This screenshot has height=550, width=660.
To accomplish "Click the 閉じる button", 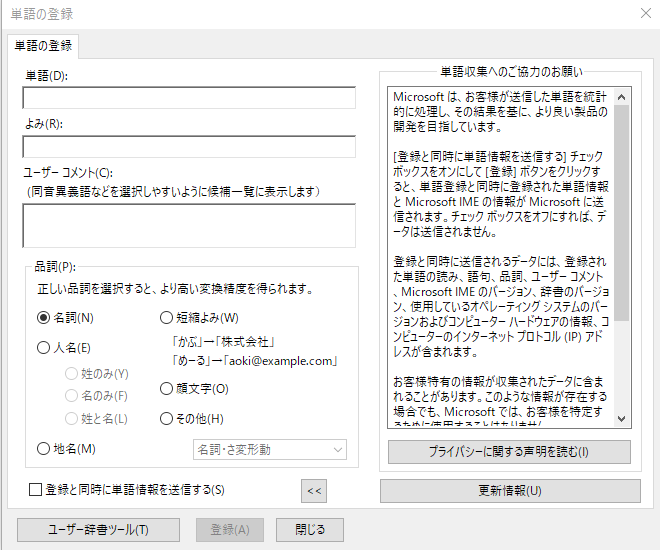I will [310, 529].
